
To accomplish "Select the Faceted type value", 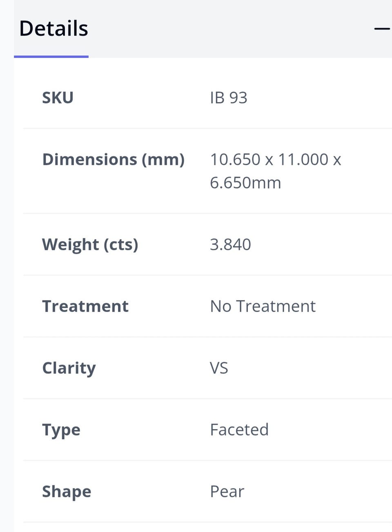I will 239,430.
